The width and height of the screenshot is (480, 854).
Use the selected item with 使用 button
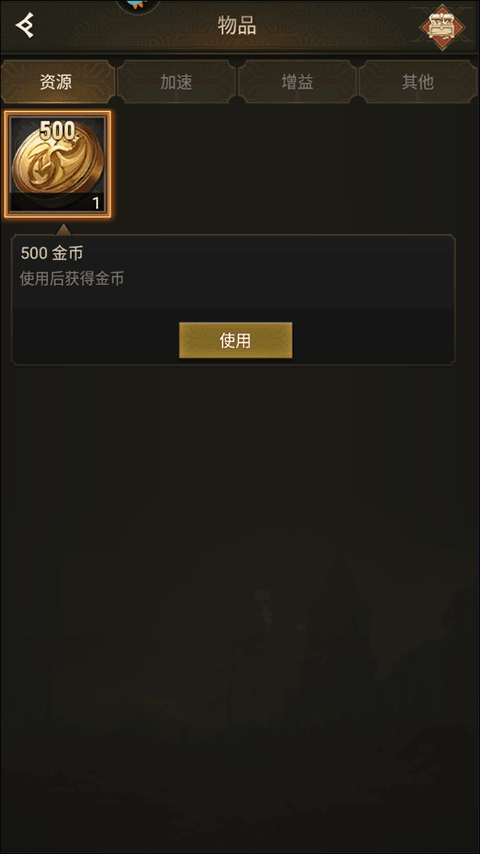235,340
